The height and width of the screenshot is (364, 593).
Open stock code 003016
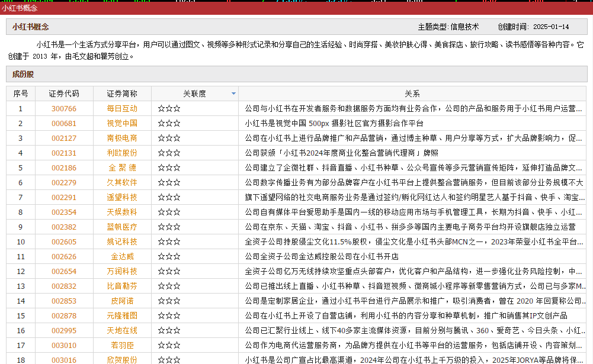[64, 360]
